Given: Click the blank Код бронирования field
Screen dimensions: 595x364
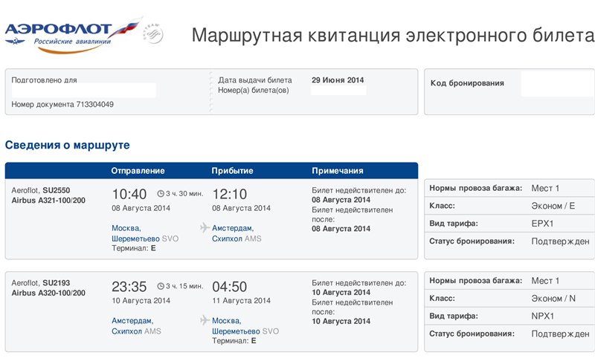Looking at the screenshot, I should [x=558, y=84].
